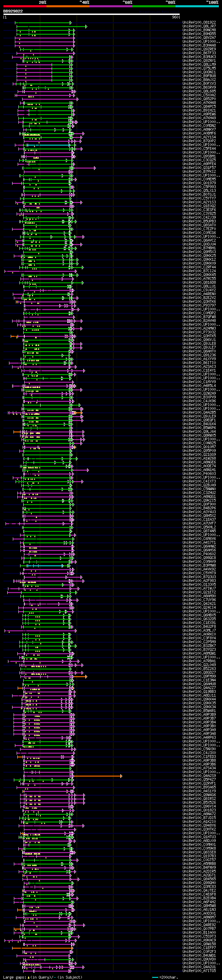The width and height of the screenshot is (222, 980).
Task: Select UniRef100_A8NKV7 label
Action: tap(199, 129)
